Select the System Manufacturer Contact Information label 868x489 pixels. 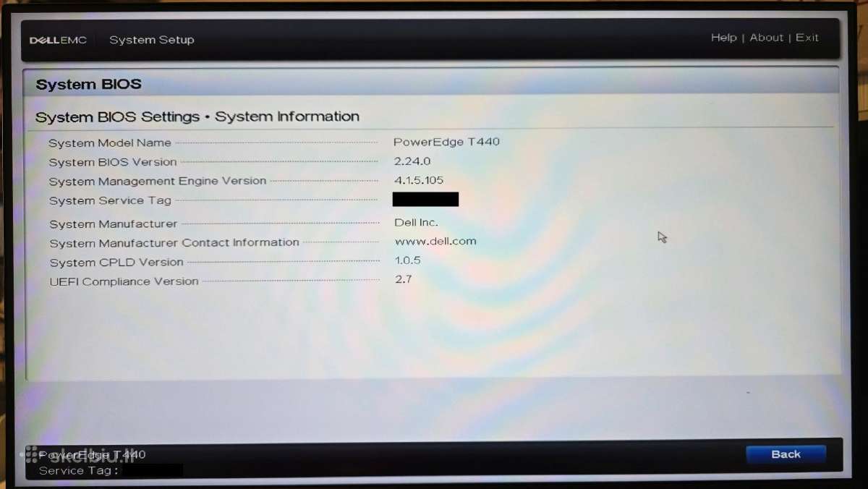(x=174, y=243)
